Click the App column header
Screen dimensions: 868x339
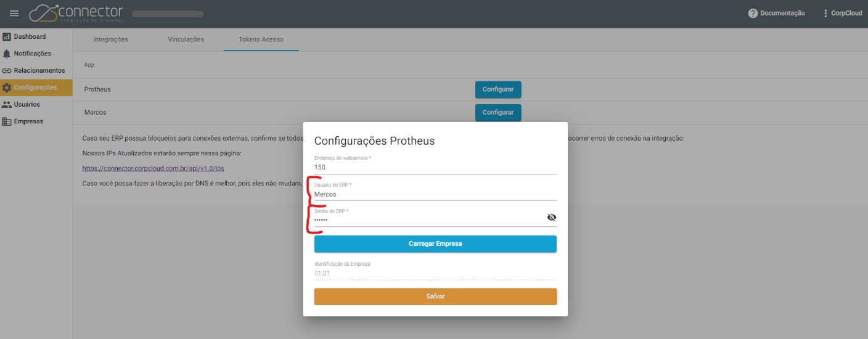pos(89,65)
